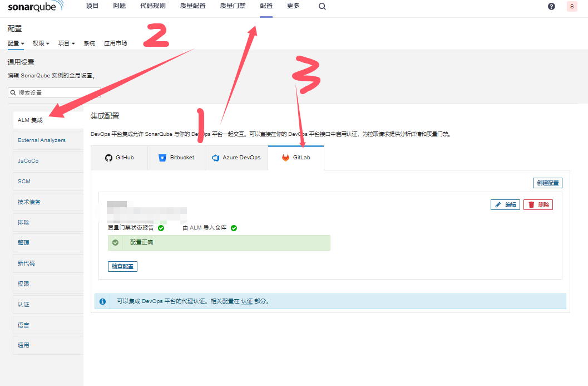588x386 pixels.
Task: Switch to the Bitbucket tab
Action: coord(176,158)
